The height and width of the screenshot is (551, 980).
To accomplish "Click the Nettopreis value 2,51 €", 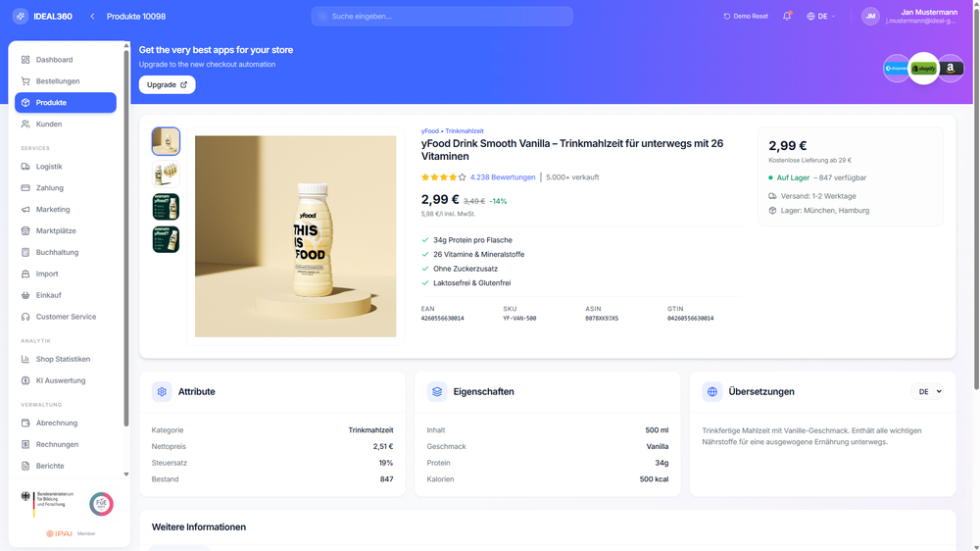I will pyautogui.click(x=383, y=446).
